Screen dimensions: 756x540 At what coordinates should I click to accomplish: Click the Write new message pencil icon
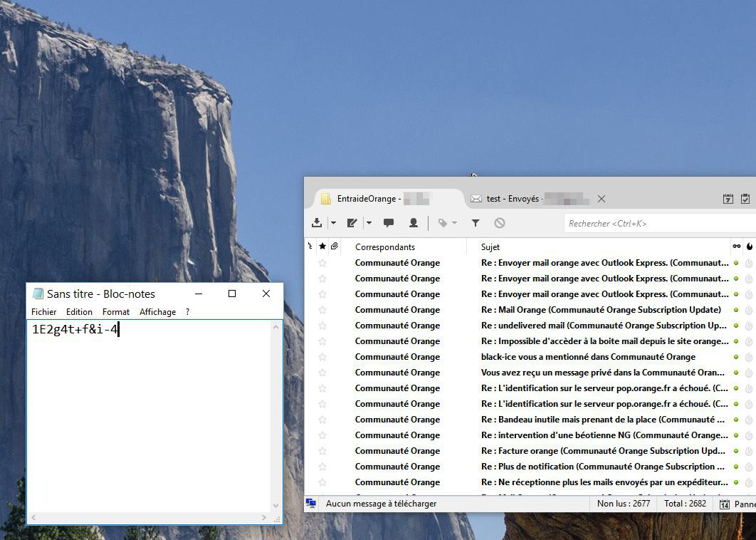(x=352, y=222)
